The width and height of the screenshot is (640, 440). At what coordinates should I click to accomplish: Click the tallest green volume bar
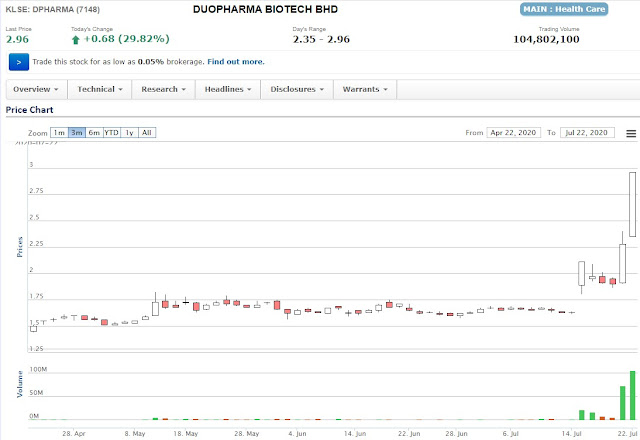633,395
